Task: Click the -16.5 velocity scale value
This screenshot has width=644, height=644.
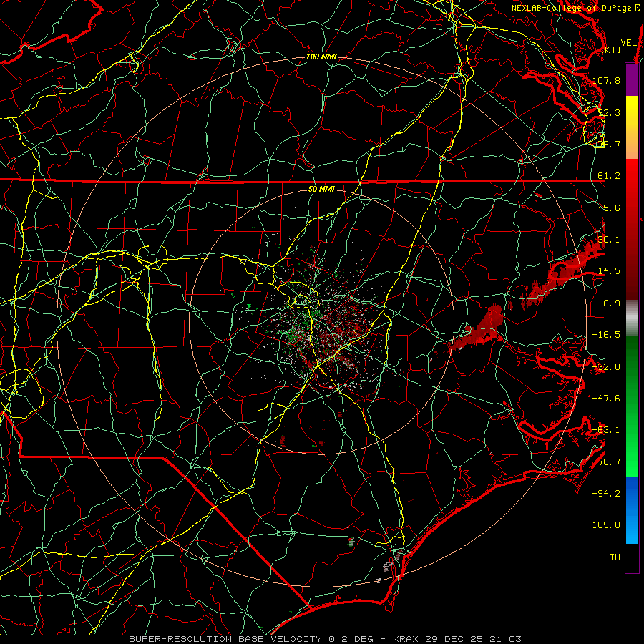Action: click(x=606, y=335)
